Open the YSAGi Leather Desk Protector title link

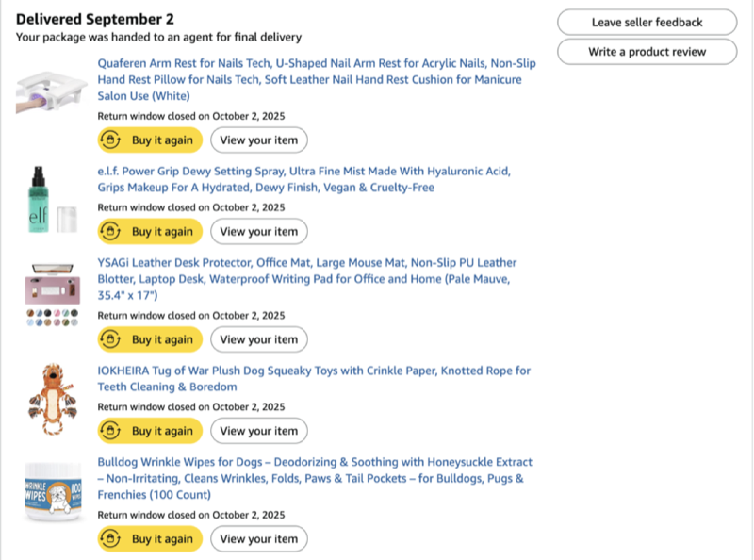point(307,263)
